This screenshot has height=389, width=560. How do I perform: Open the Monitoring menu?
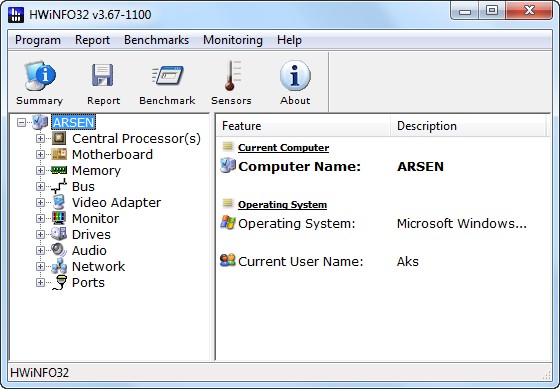pos(233,40)
